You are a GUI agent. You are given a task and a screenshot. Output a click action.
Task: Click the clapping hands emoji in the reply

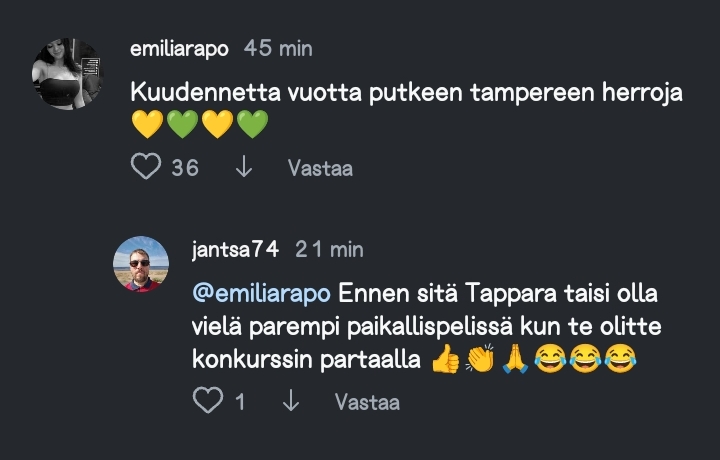click(480, 357)
